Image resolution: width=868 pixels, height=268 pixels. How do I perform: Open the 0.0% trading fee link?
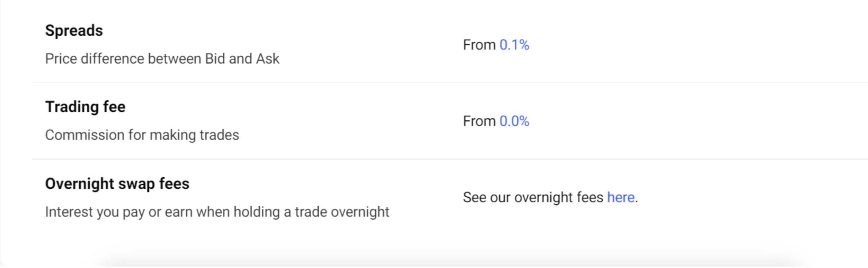click(514, 121)
